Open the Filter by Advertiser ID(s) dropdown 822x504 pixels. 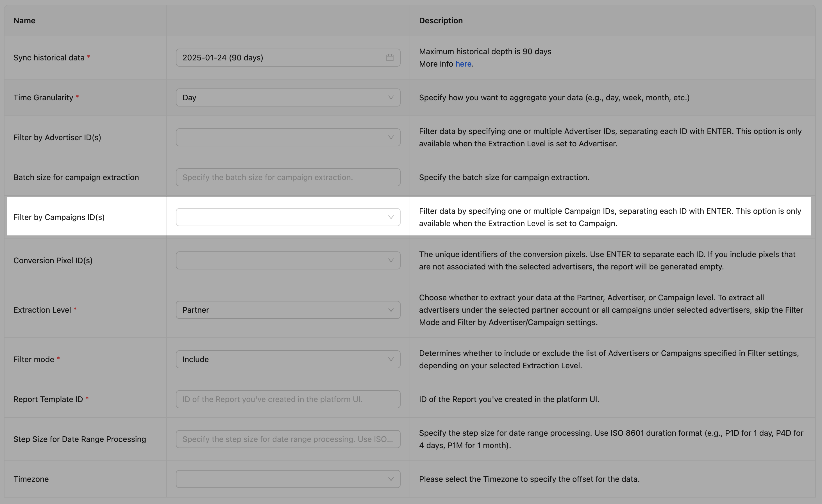point(280,137)
